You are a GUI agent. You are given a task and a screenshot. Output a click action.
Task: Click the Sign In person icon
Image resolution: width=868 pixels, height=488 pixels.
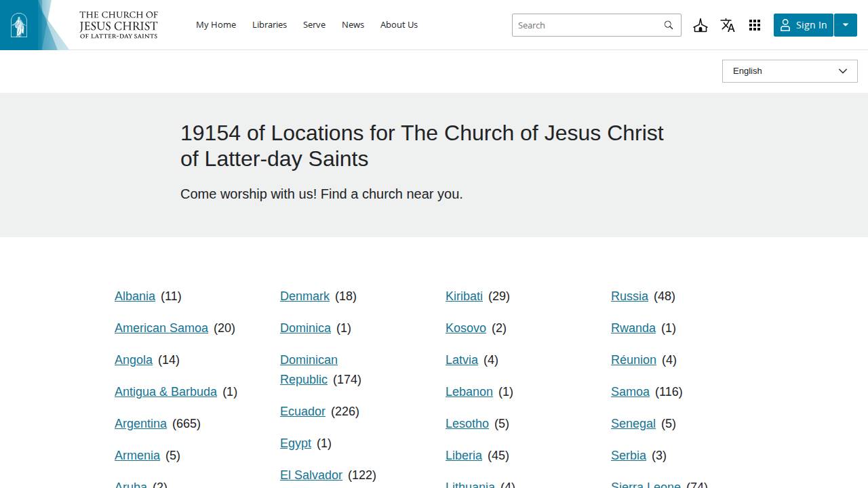point(785,25)
